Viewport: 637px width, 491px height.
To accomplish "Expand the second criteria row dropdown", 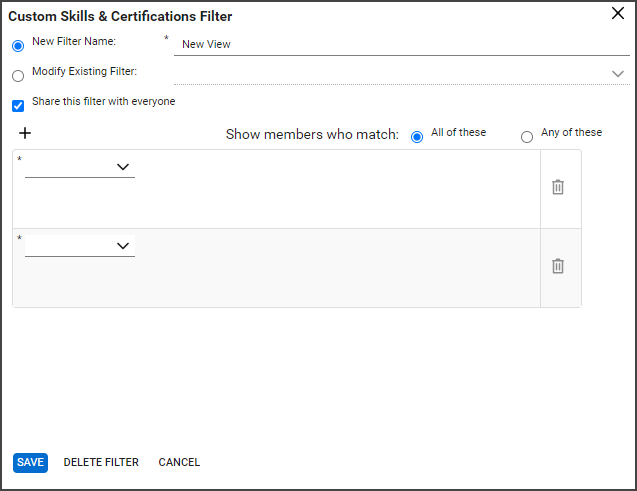I will 80,246.
